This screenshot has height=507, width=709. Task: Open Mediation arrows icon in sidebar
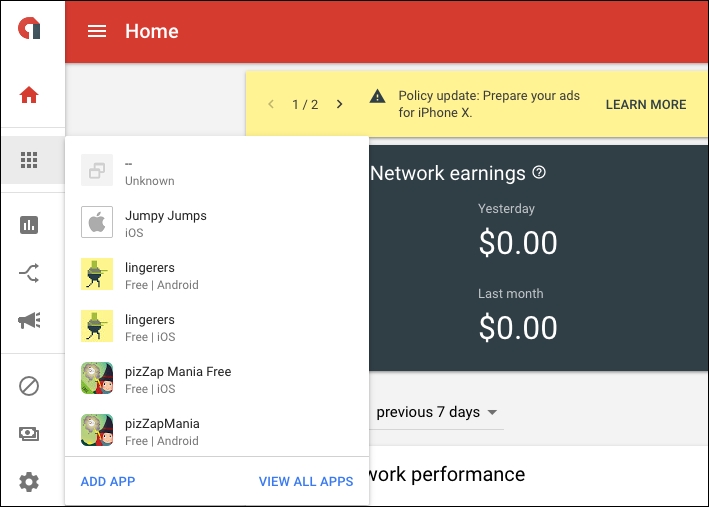(29, 272)
